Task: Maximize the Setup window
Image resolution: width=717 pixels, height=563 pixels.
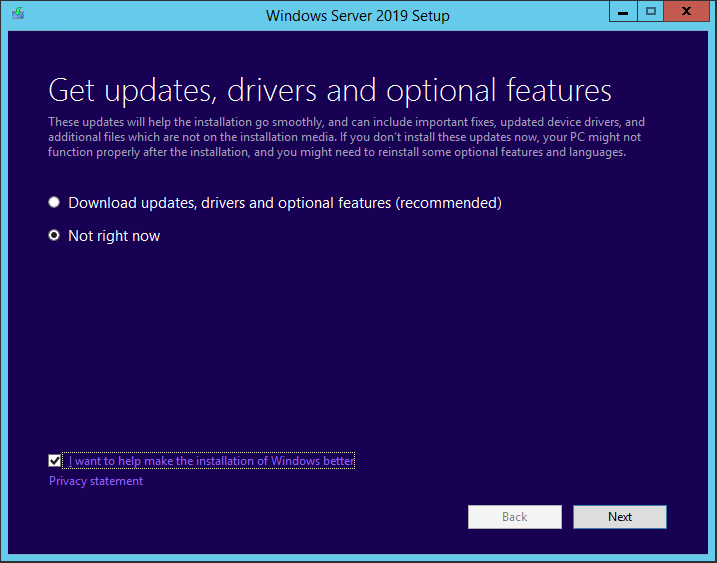Action: click(651, 12)
